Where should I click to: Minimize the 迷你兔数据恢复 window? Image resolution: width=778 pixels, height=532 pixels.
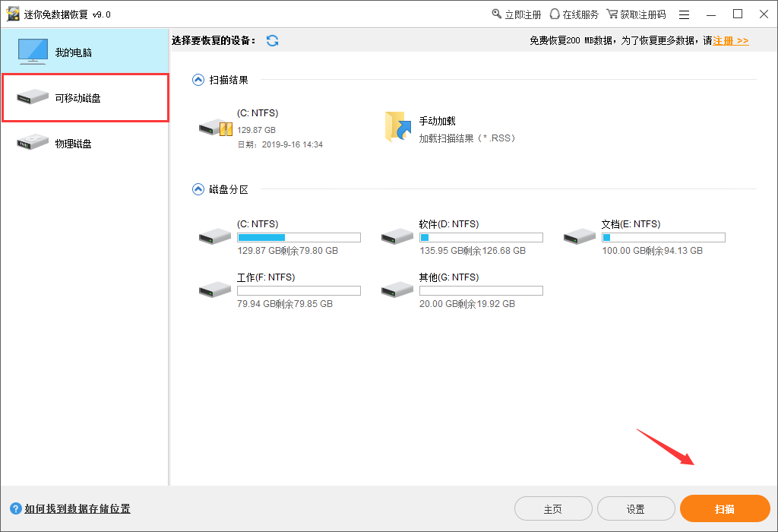point(711,15)
